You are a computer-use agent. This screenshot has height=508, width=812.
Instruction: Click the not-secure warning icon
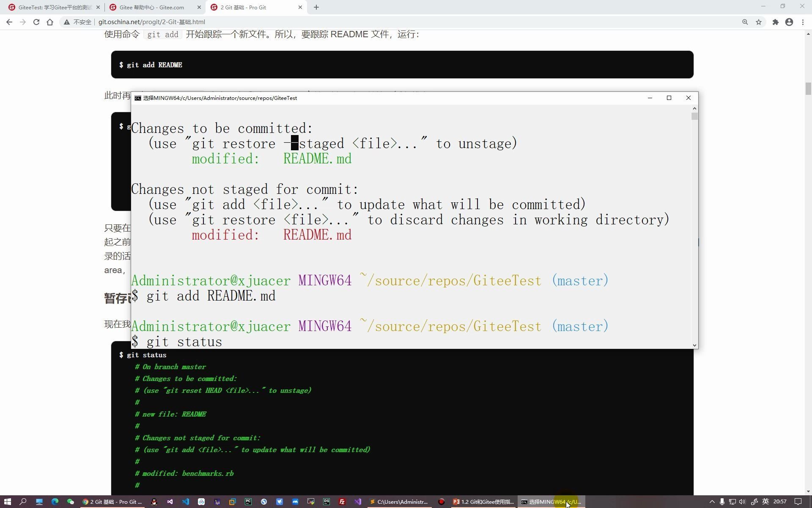[x=66, y=22]
